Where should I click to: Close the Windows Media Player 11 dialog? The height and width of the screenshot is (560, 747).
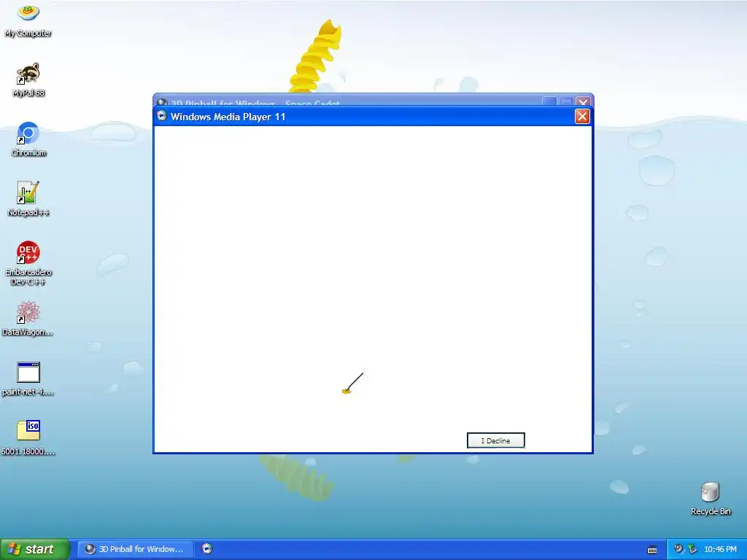pyautogui.click(x=582, y=117)
